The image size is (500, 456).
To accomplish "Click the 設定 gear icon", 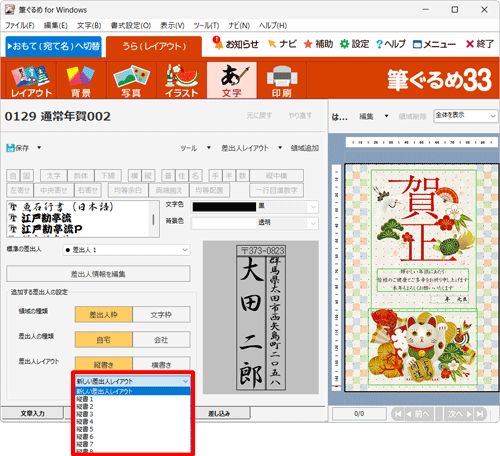I will tap(344, 44).
